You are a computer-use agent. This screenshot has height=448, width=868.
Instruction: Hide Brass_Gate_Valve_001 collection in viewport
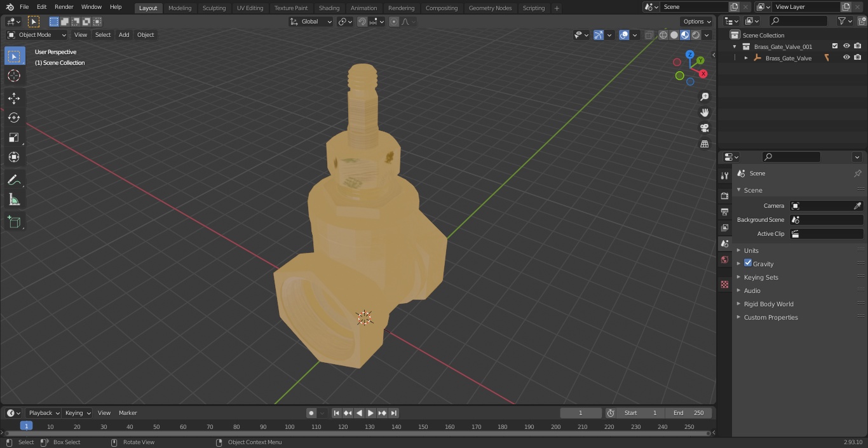(846, 46)
